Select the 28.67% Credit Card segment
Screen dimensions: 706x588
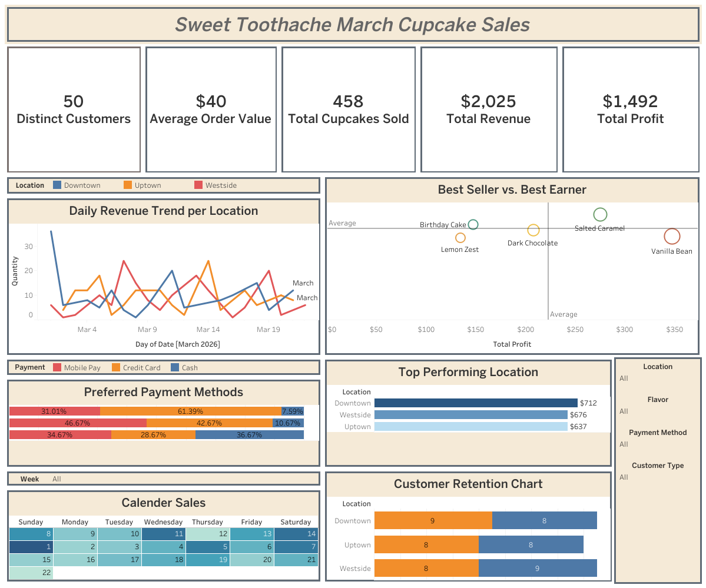153,434
